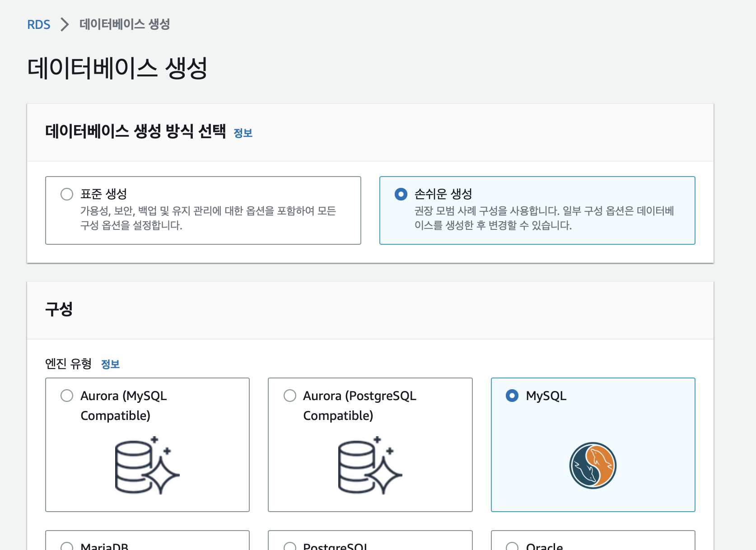Image resolution: width=756 pixels, height=550 pixels.
Task: Select the 표준 생성 radio button
Action: point(67,194)
